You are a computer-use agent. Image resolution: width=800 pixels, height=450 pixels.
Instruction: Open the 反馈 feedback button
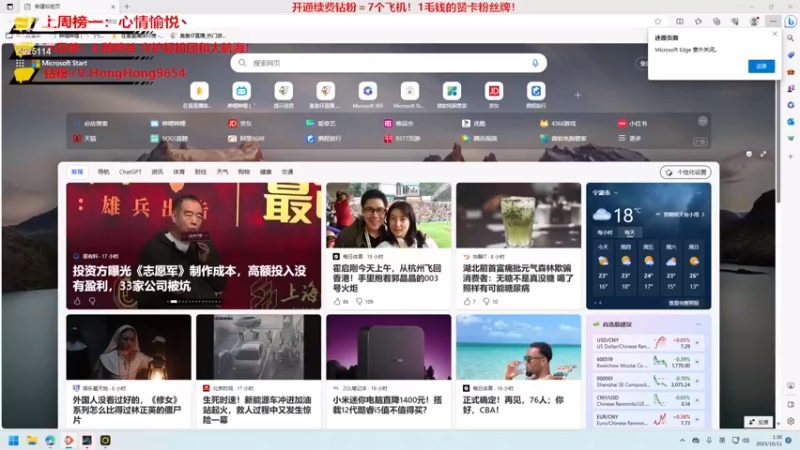759,422
